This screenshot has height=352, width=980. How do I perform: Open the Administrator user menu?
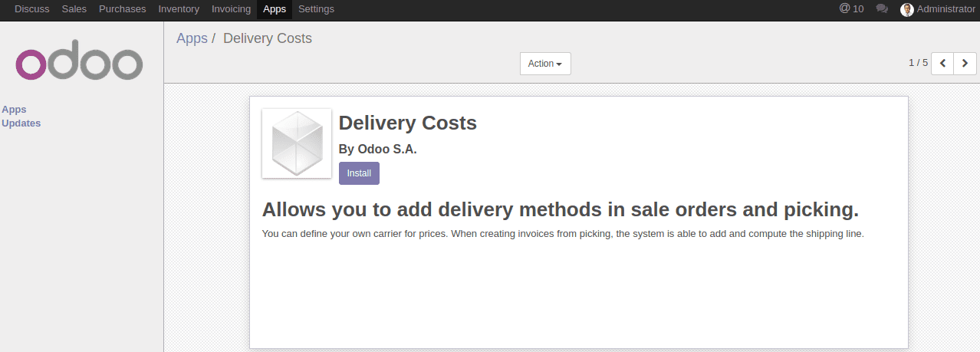tap(938, 9)
